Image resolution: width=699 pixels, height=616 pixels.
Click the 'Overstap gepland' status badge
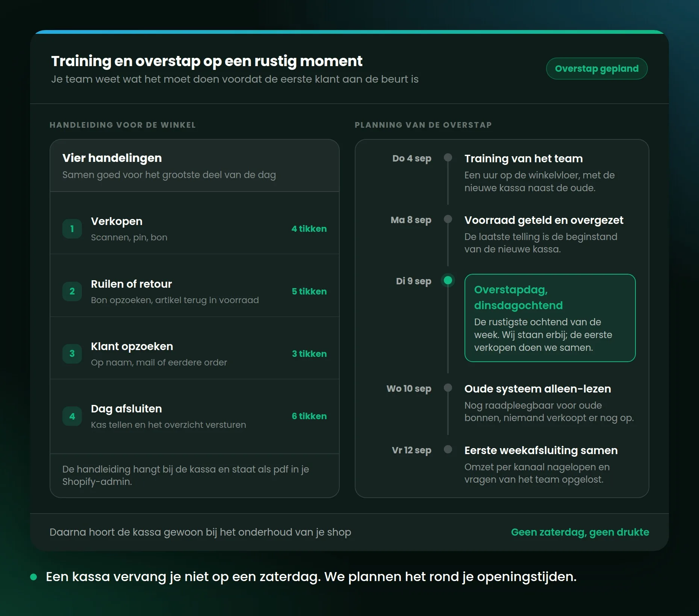(x=596, y=68)
